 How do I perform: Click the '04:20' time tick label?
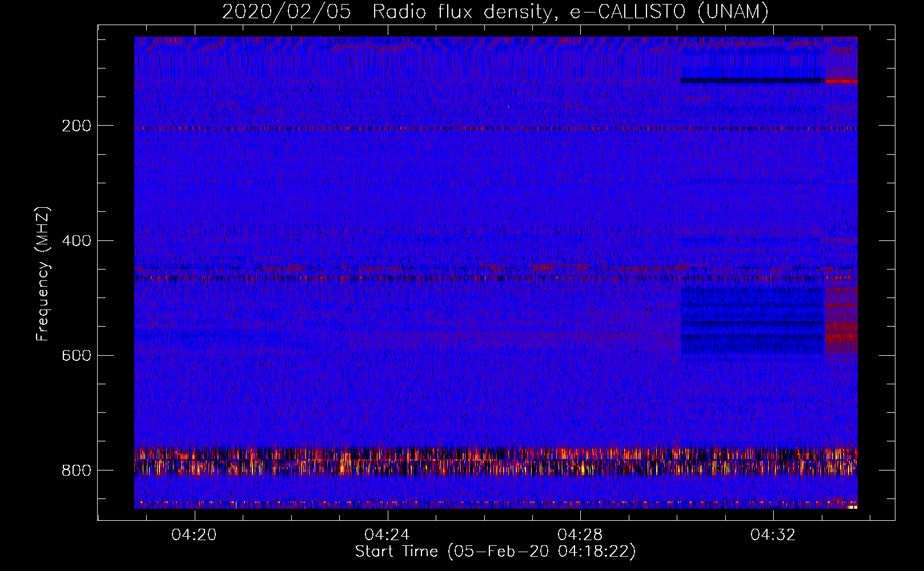194,535
